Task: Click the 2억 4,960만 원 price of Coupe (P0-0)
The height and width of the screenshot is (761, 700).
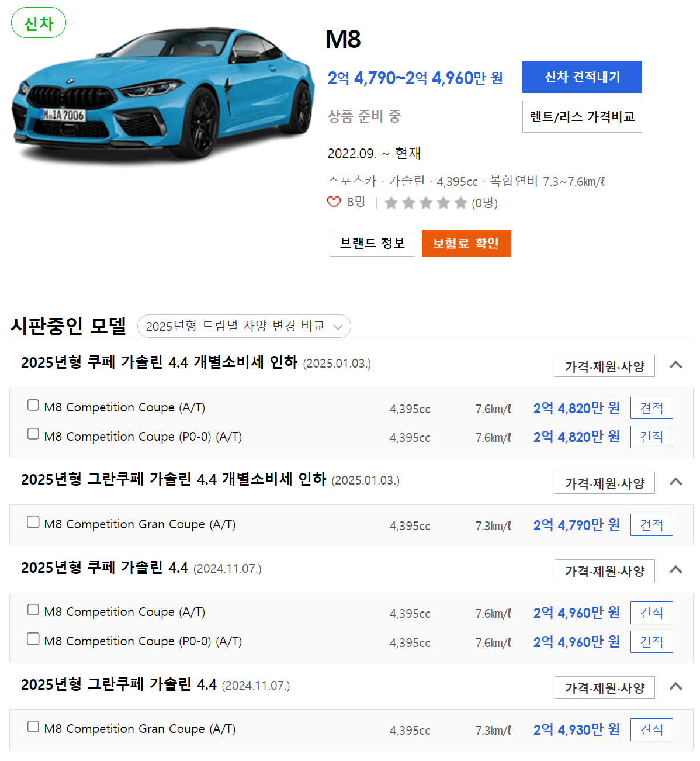Action: (577, 642)
